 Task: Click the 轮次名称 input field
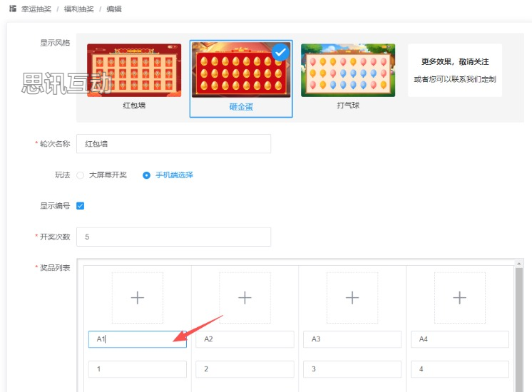(x=173, y=143)
